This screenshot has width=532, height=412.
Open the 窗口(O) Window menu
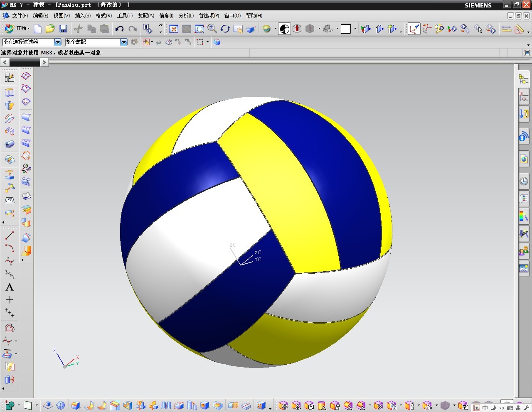232,16
